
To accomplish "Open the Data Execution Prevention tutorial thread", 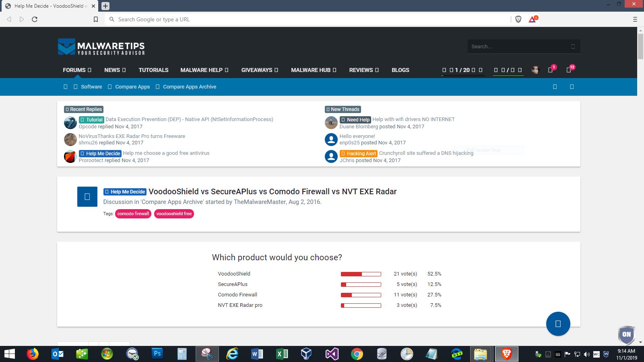I will [x=189, y=119].
